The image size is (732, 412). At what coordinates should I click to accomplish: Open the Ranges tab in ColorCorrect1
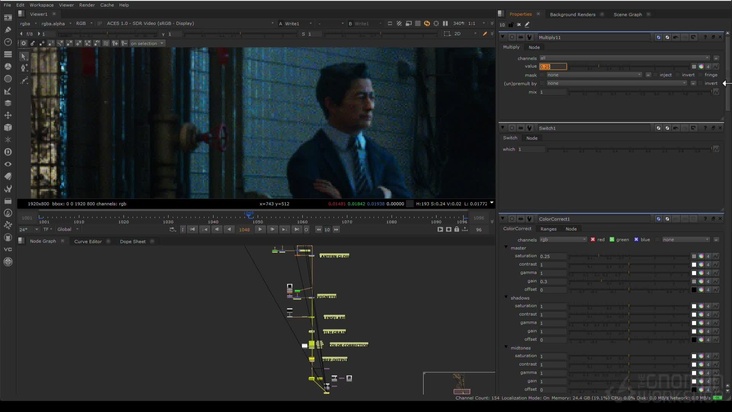point(549,229)
